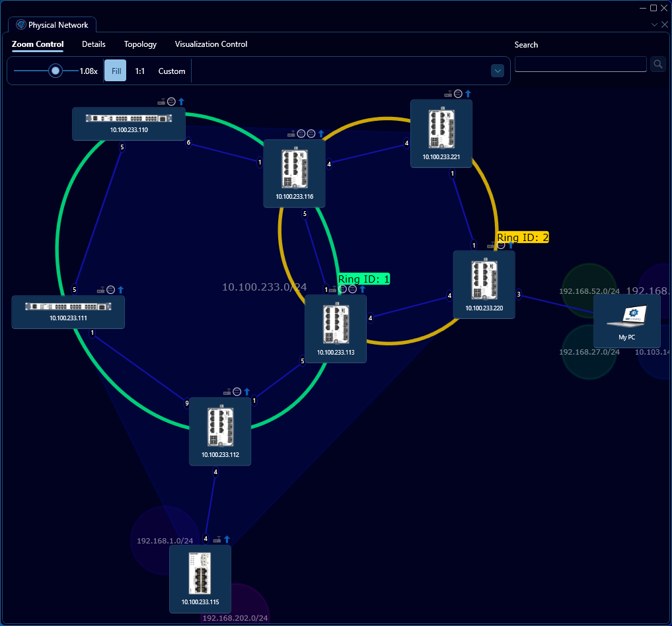Click the router icon above device 10.100.233.110
672x626 pixels.
[x=162, y=102]
